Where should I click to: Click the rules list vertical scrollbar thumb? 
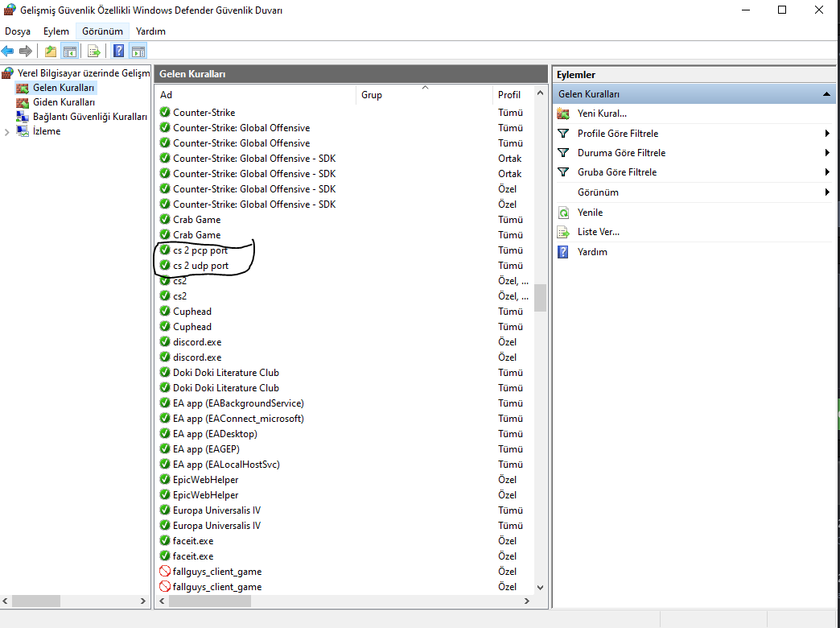[x=540, y=298]
